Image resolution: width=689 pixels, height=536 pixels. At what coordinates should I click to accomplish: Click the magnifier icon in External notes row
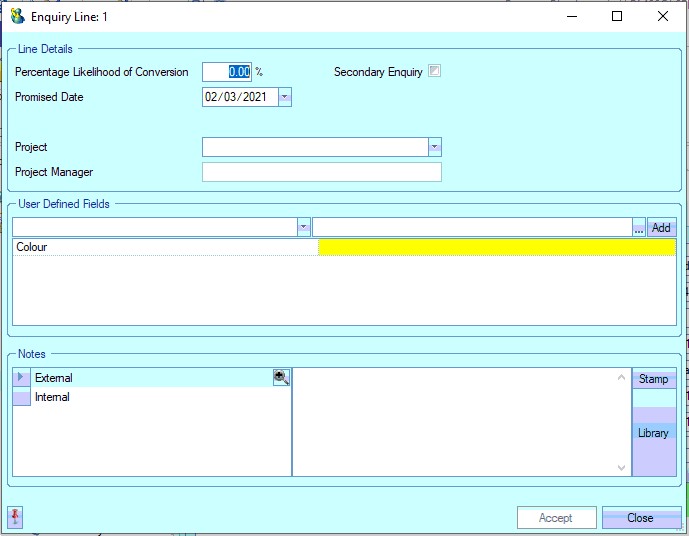coord(281,377)
